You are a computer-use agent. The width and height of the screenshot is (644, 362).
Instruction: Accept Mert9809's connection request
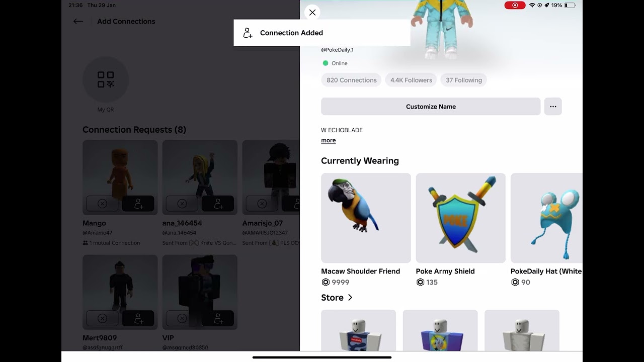(138, 318)
